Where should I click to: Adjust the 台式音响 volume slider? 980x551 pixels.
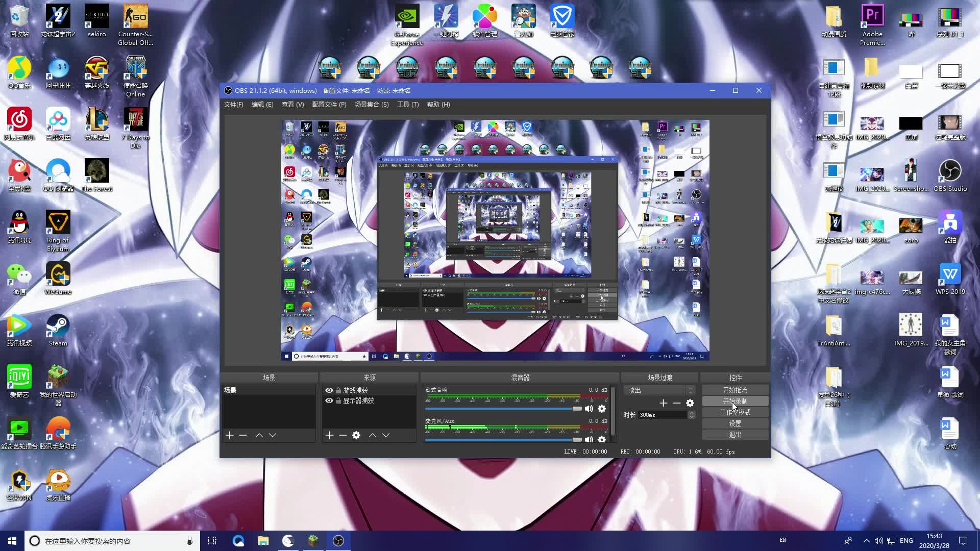tap(503, 409)
